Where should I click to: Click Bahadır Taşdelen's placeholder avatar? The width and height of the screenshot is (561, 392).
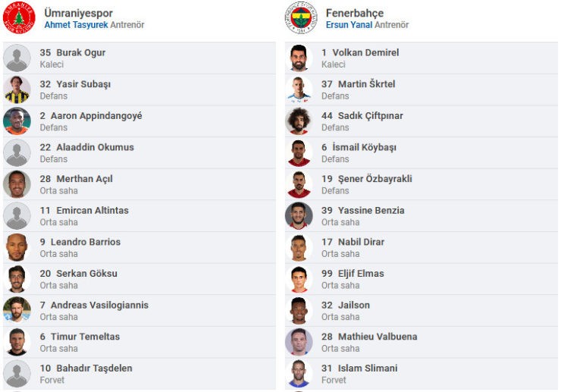pos(17,374)
